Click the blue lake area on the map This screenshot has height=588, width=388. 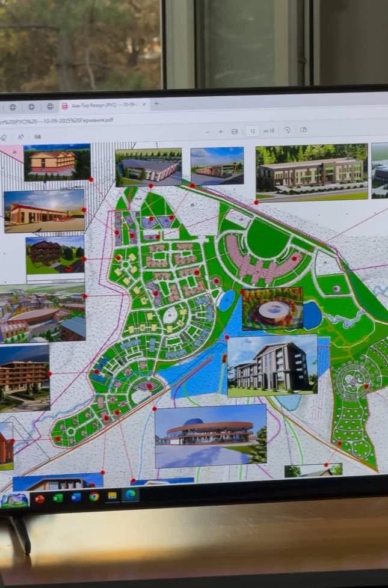192,373
